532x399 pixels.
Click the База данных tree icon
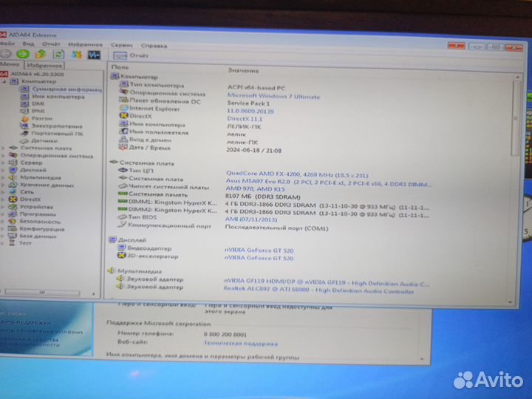13,236
